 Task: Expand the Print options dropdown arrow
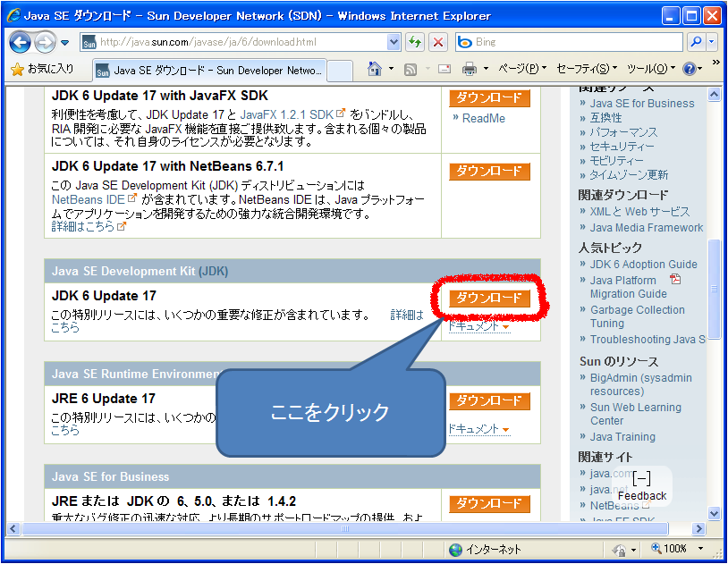tap(487, 69)
